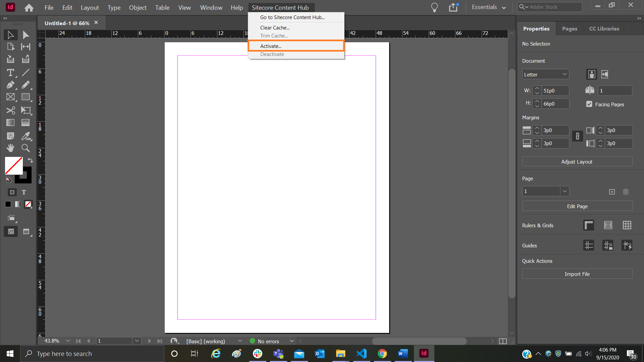Open the Object menu
This screenshot has height=362, width=644.
point(138,7)
